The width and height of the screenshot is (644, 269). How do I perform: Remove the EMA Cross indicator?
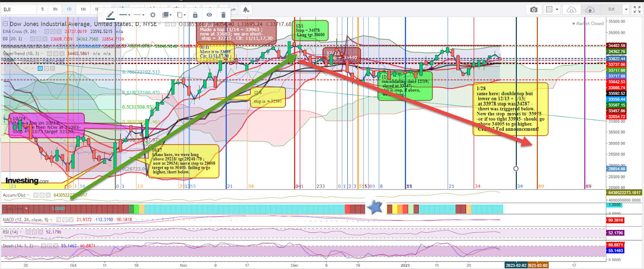pyautogui.click(x=59, y=31)
